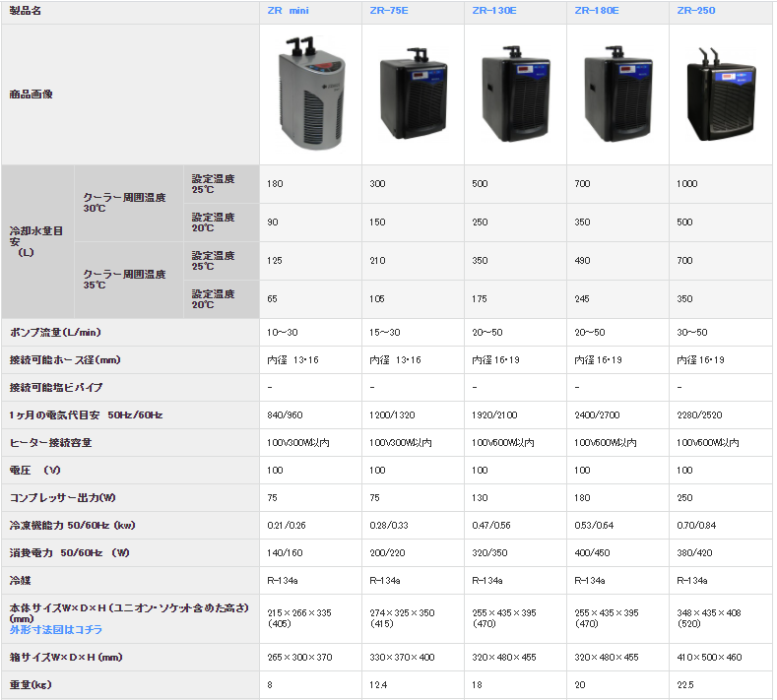Image resolution: width=777 pixels, height=700 pixels.
Task: Click the 商品画像 row header
Action: point(31,95)
